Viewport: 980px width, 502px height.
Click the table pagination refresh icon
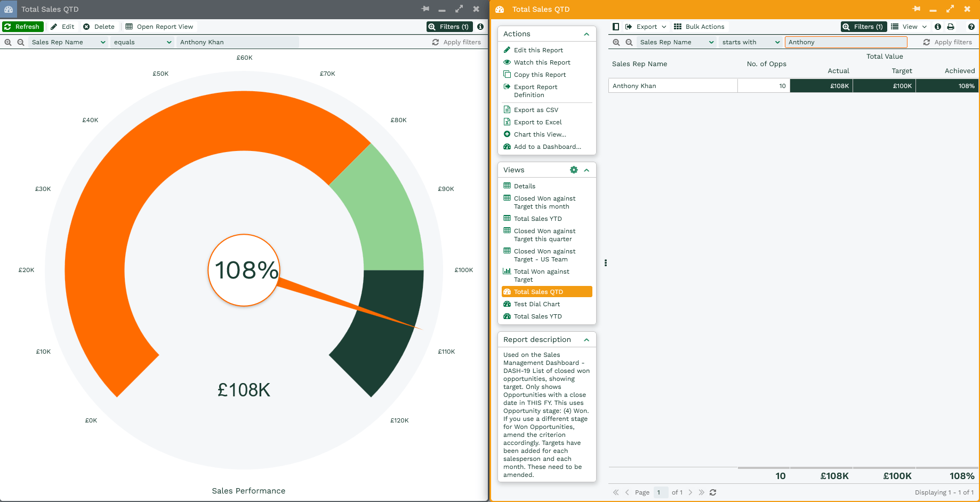[713, 492]
